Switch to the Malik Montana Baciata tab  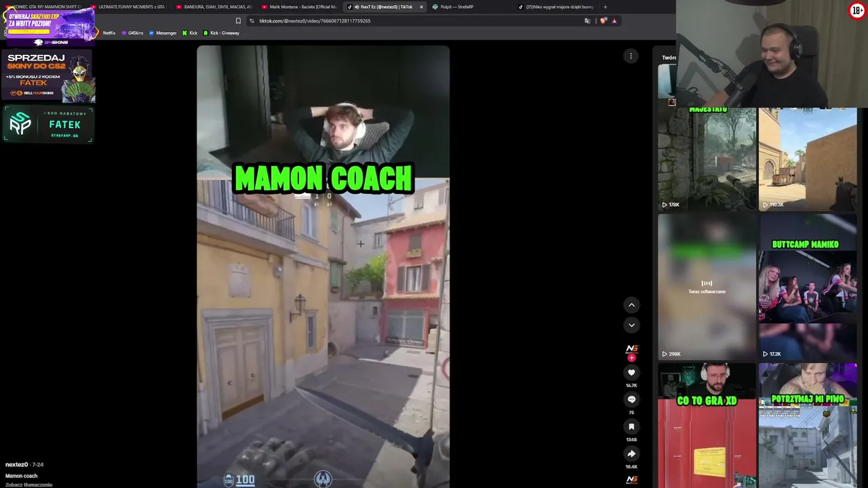(x=299, y=7)
